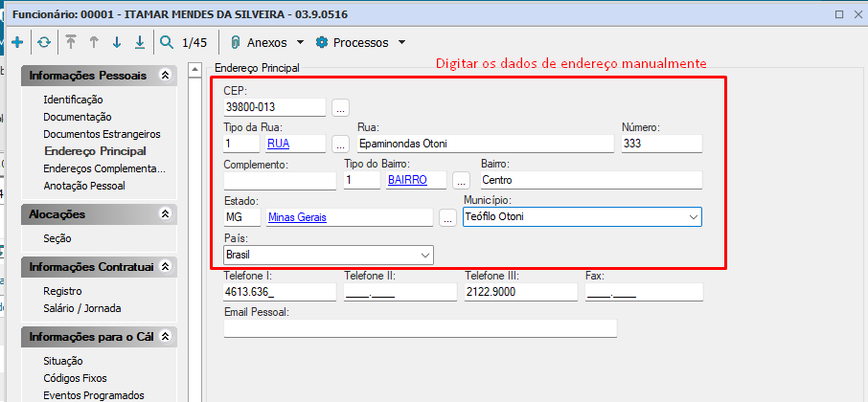This screenshot has height=402, width=868.
Task: Maximize the Funcionário window
Action: coord(839,14)
